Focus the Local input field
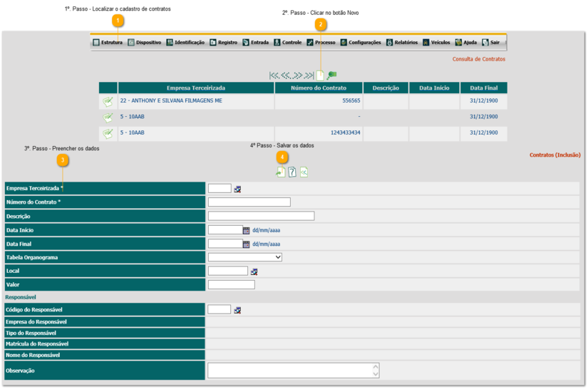588x389 pixels. [x=228, y=271]
